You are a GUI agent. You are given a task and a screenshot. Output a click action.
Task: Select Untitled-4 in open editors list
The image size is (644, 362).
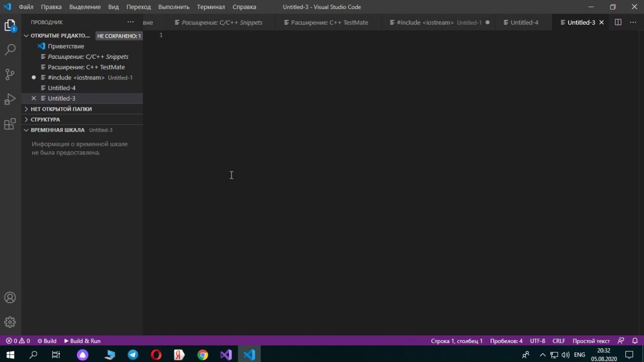pos(61,88)
